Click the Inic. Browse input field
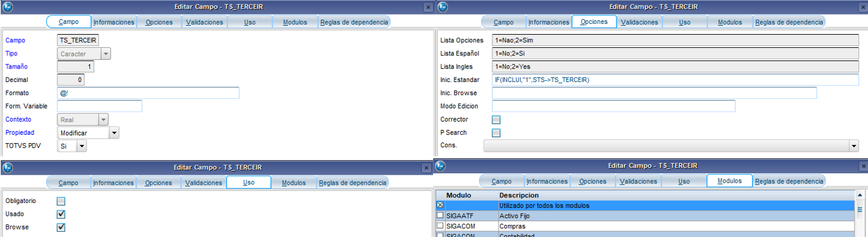 pyautogui.click(x=654, y=93)
